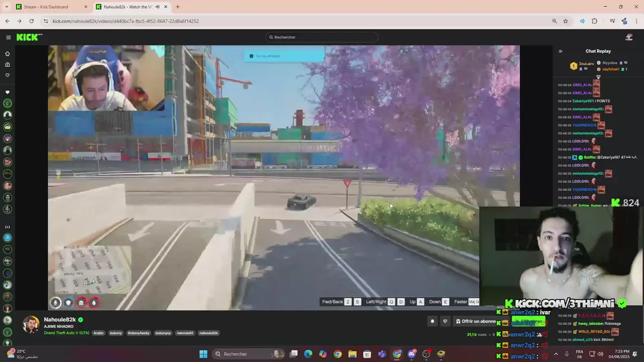This screenshot has height=362, width=644.
Task: Open Grand Theft Auto V (GTA) category link
Action: [66, 333]
